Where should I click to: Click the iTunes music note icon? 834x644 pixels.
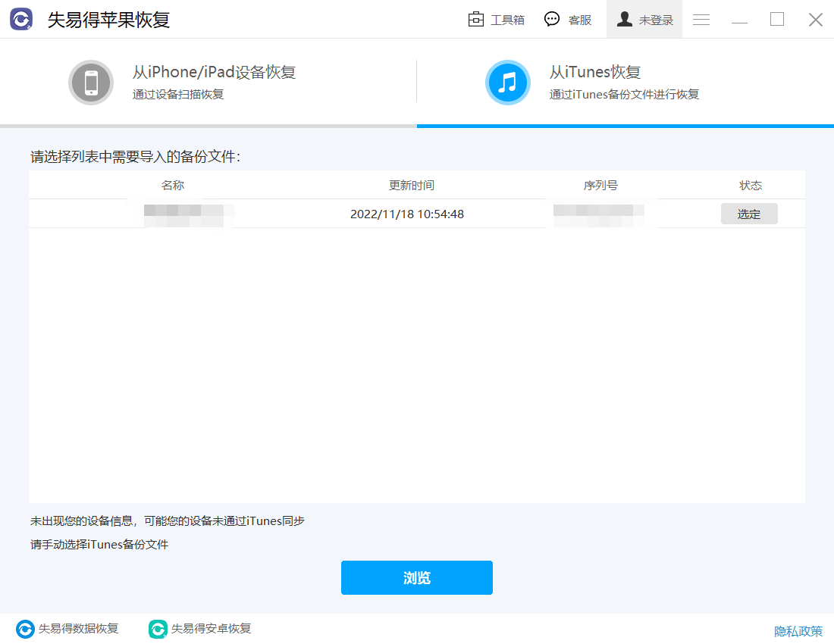point(508,83)
